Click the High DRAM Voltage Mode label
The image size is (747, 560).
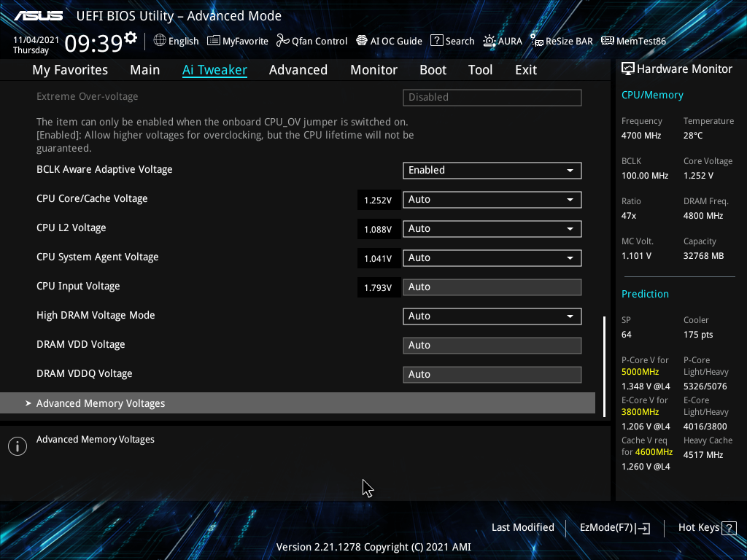[x=96, y=315]
